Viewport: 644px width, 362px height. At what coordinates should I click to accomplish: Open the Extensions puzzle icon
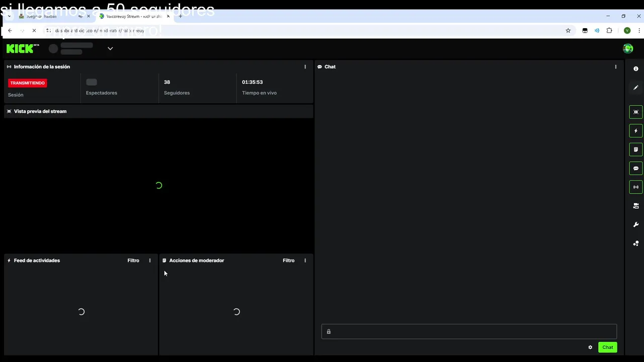pos(609,31)
